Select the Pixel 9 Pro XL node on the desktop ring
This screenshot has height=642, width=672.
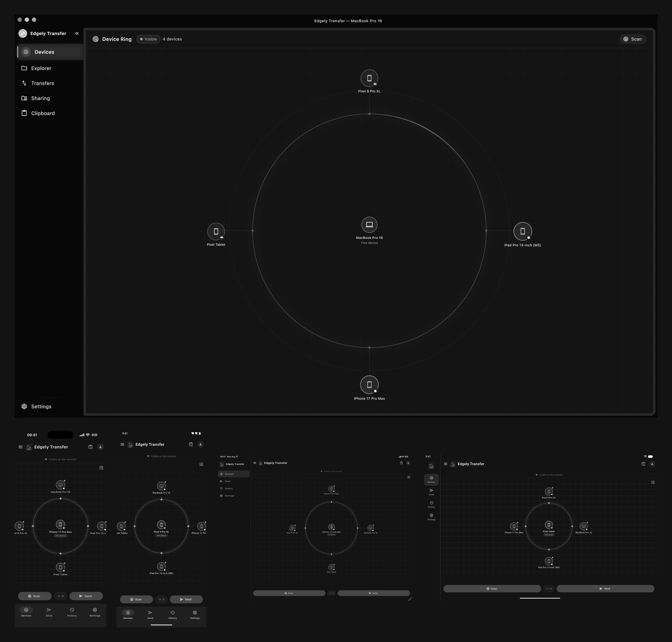369,78
